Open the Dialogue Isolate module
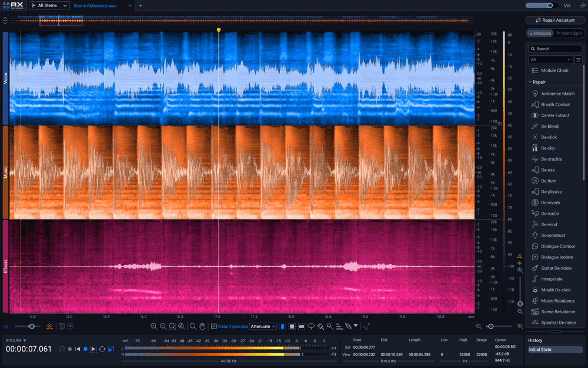The height and width of the screenshot is (368, 588). (x=556, y=257)
